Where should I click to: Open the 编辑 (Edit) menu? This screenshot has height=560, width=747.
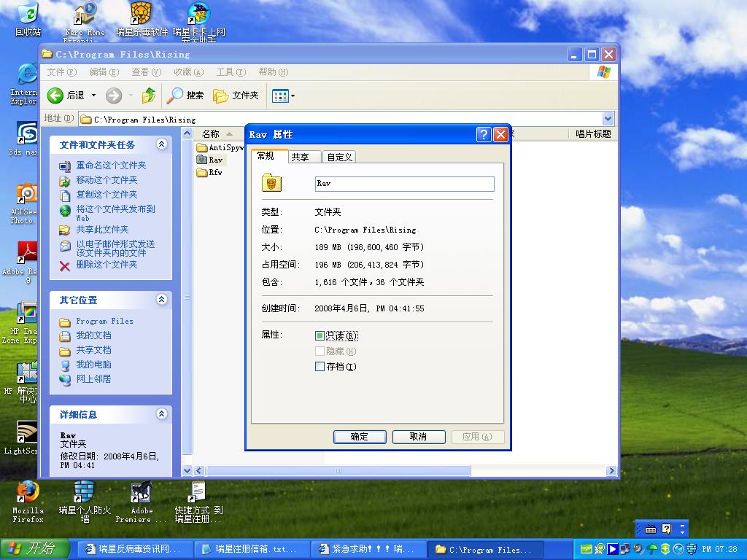point(104,72)
